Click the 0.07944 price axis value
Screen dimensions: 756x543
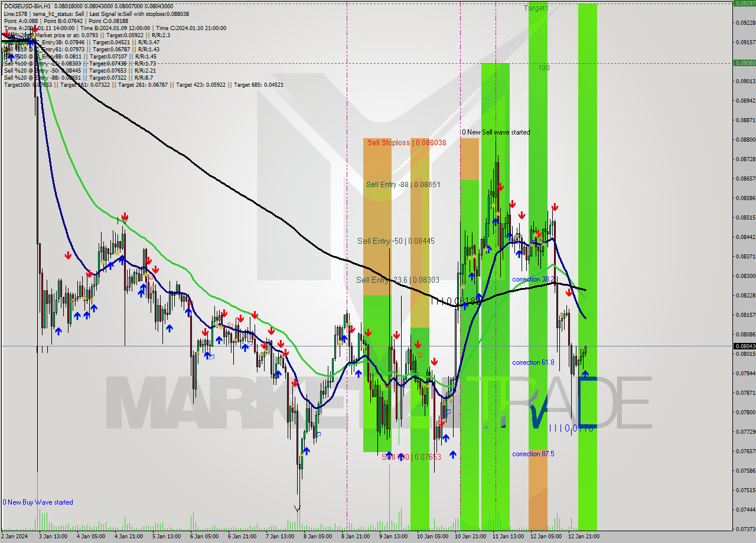(x=745, y=373)
